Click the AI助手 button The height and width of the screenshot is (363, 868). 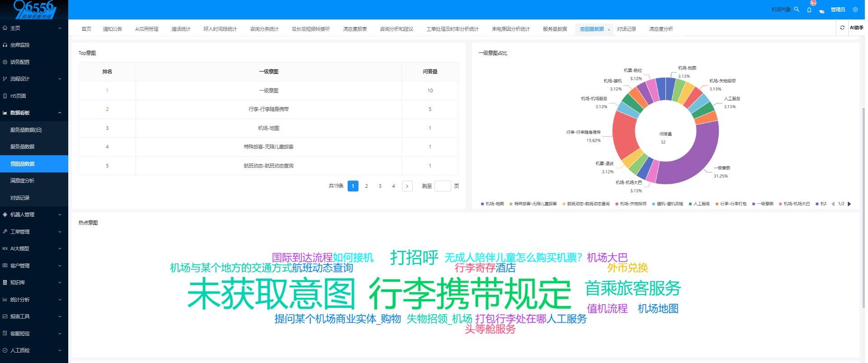[x=856, y=28]
